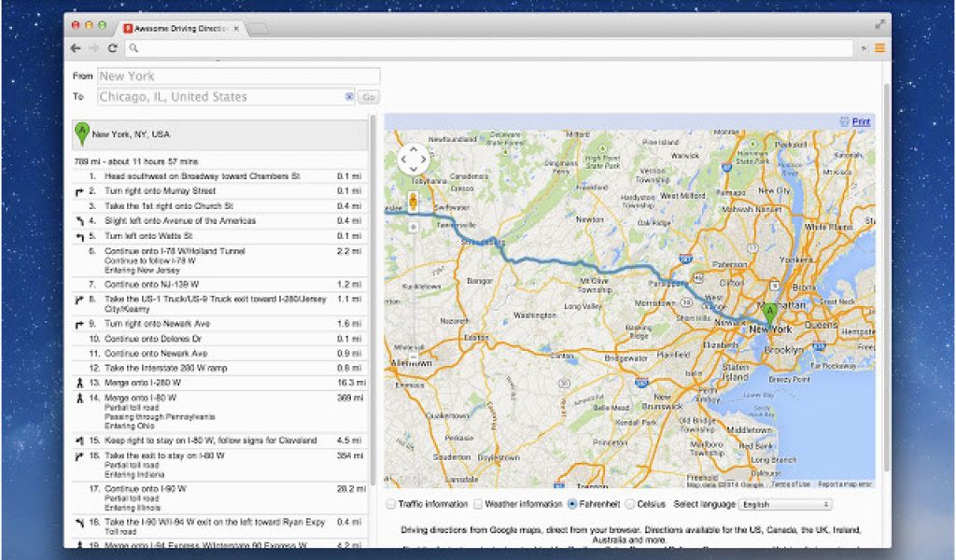Click the search magnifier in the address bar
Screen dimensions: 956x560
click(134, 49)
